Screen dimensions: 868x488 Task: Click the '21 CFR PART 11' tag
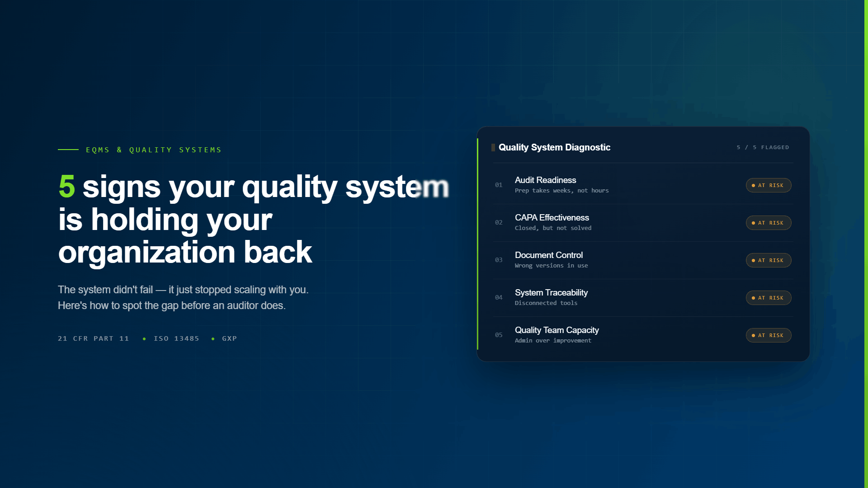coord(94,338)
